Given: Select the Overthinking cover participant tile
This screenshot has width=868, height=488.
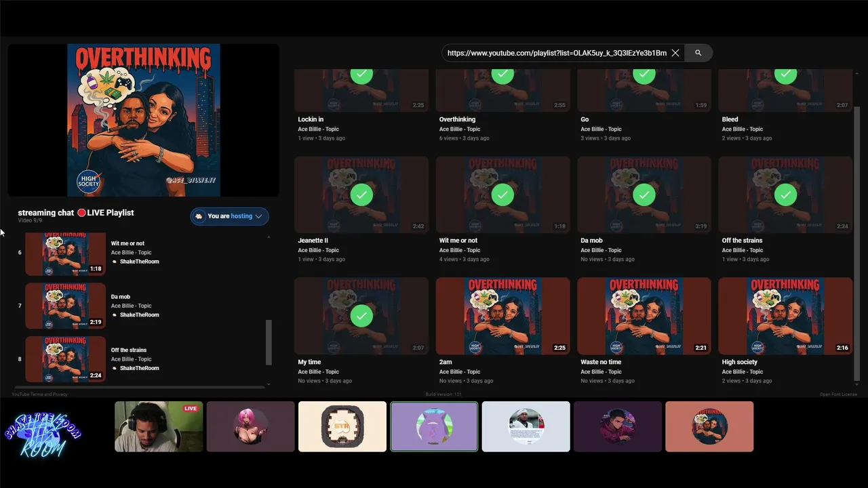Looking at the screenshot, I should click(709, 426).
